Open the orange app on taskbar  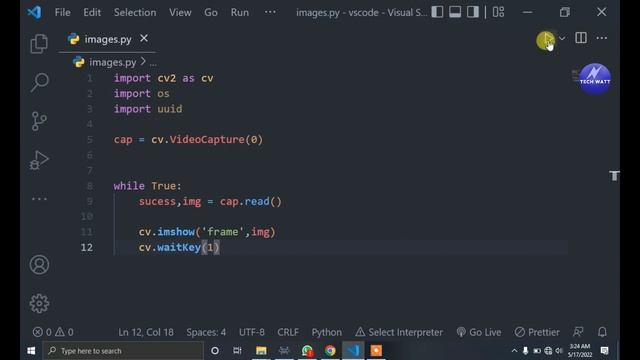point(376,351)
